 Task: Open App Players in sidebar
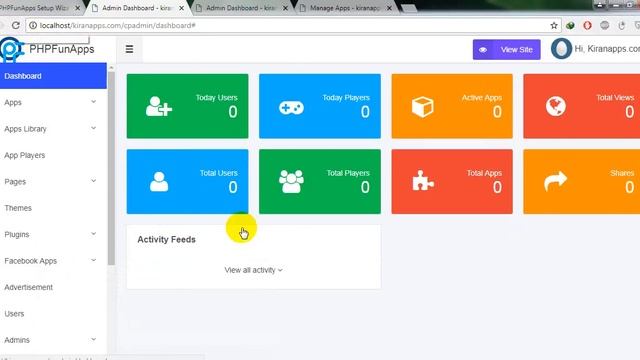tap(24, 155)
